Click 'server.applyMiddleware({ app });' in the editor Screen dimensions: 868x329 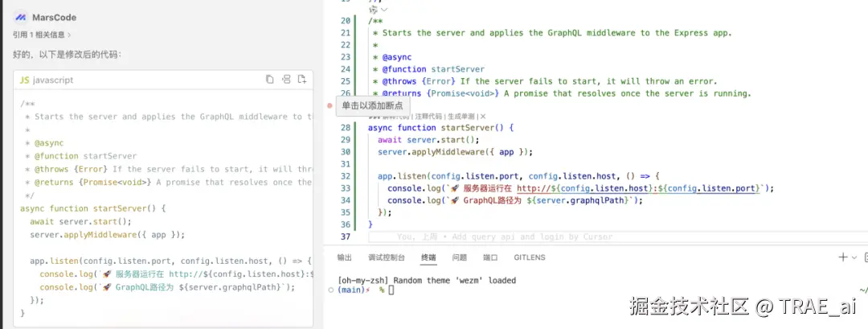tap(455, 152)
